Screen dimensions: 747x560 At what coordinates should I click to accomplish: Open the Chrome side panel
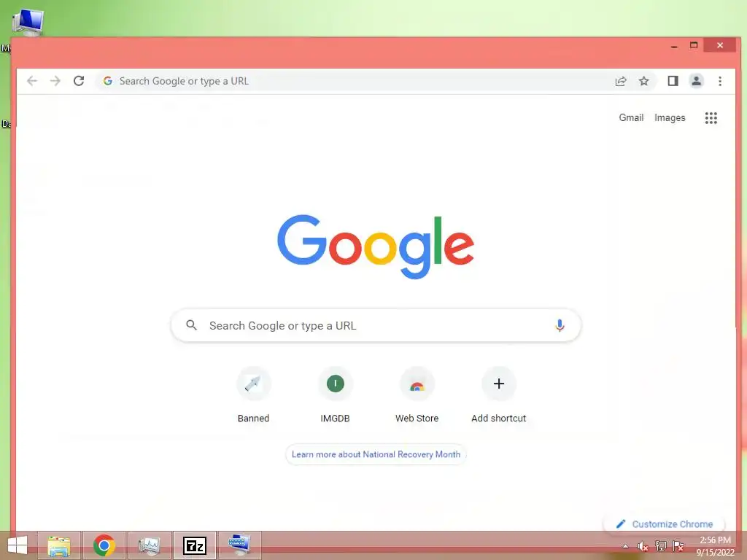point(673,81)
